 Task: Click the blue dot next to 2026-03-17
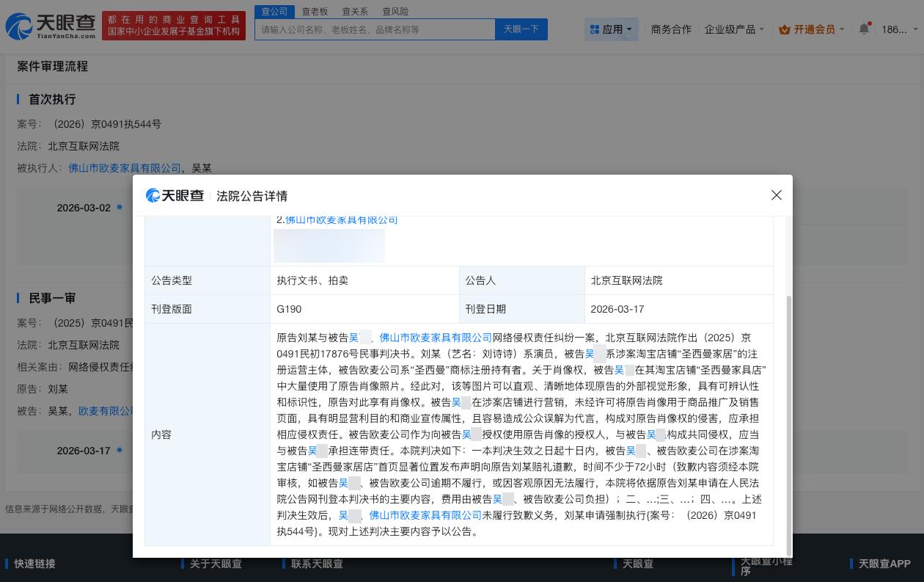118,451
